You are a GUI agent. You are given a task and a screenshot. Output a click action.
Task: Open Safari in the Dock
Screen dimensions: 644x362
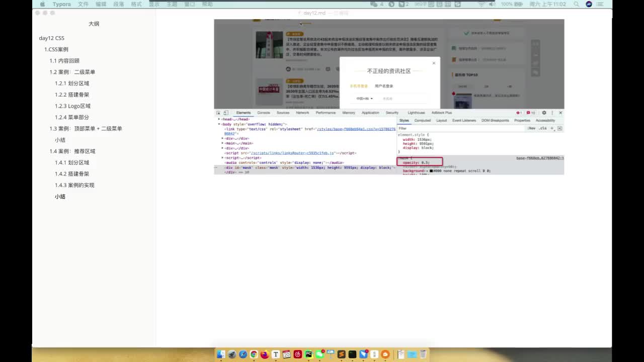[x=243, y=354]
